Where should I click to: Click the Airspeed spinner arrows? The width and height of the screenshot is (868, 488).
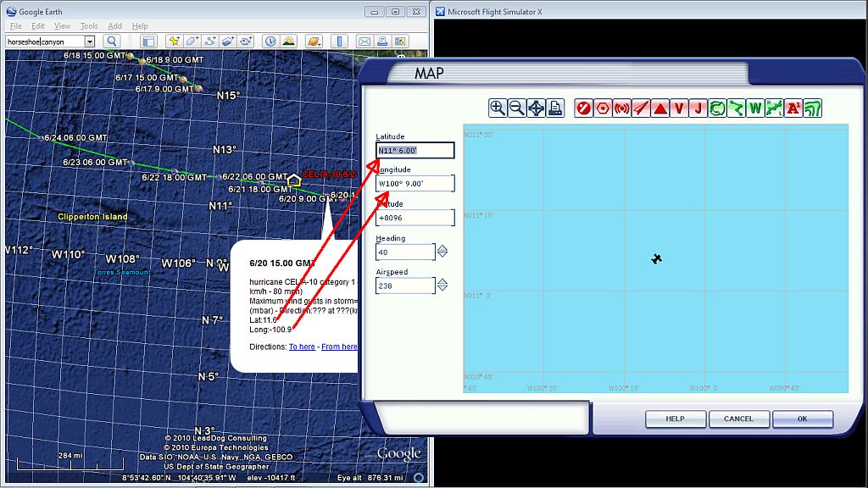click(442, 286)
